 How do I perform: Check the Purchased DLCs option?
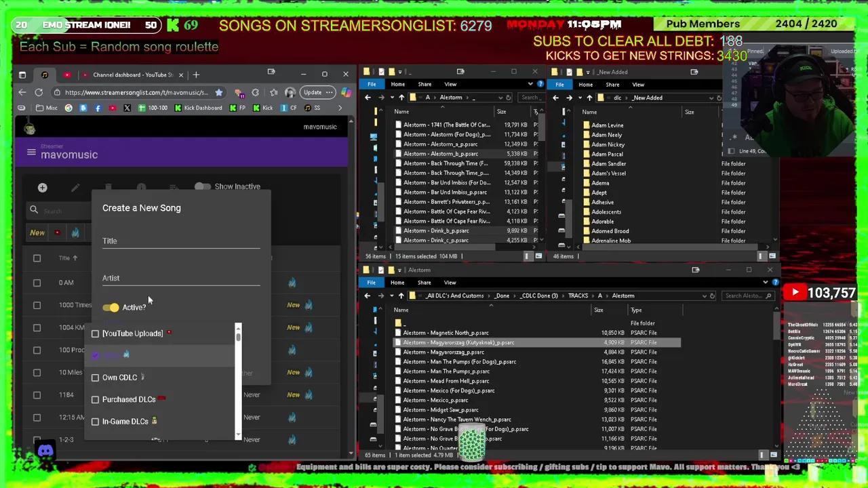96,399
